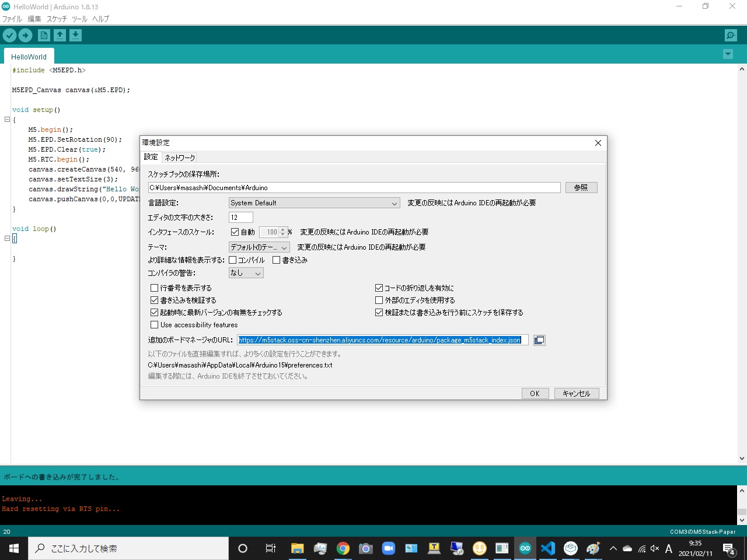Collapse the loop() function code fold

[x=7, y=239]
